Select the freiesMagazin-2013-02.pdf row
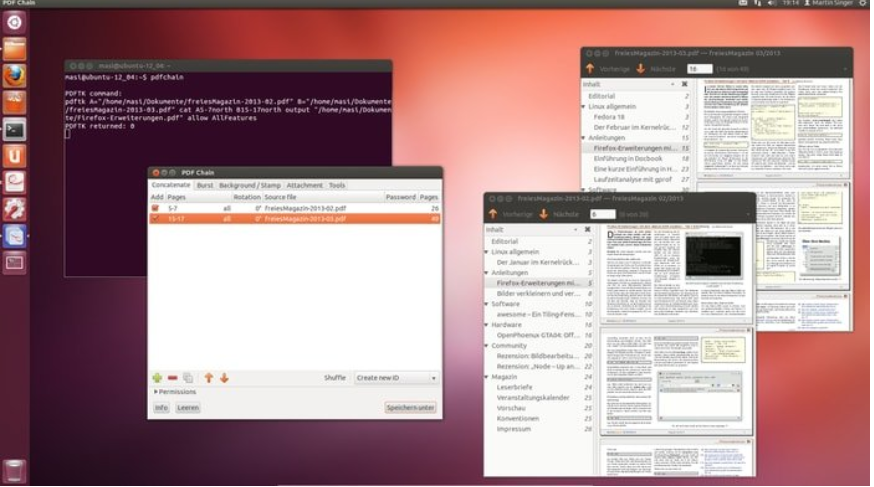Image resolution: width=874 pixels, height=487 pixels. coord(295,208)
